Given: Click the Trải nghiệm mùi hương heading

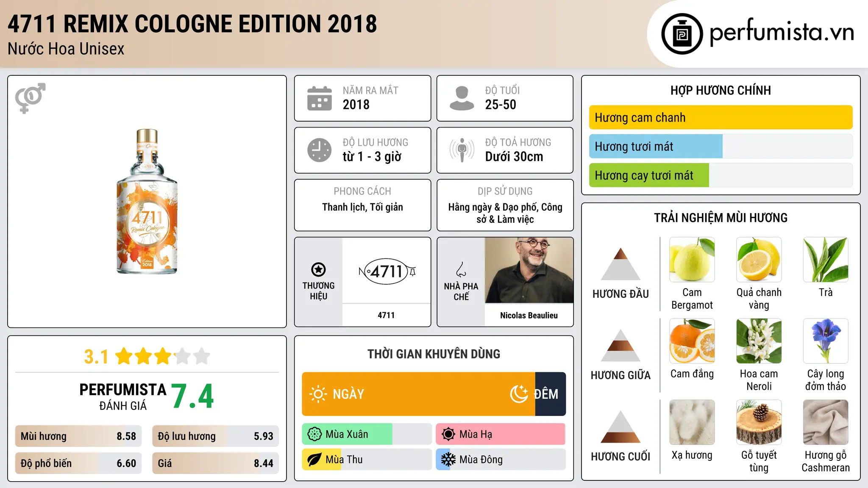Looking at the screenshot, I should [721, 218].
